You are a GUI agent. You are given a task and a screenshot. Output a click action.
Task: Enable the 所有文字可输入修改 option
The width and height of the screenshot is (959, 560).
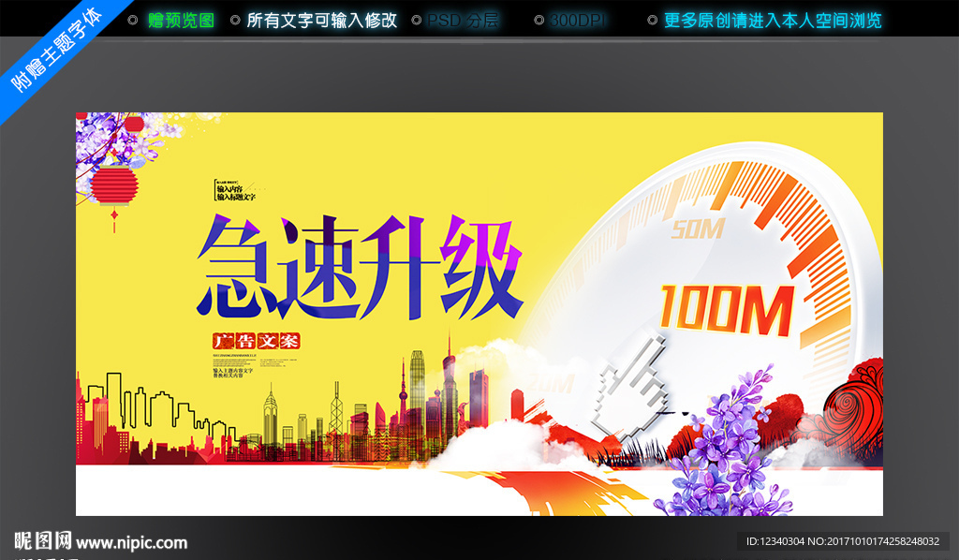319,18
